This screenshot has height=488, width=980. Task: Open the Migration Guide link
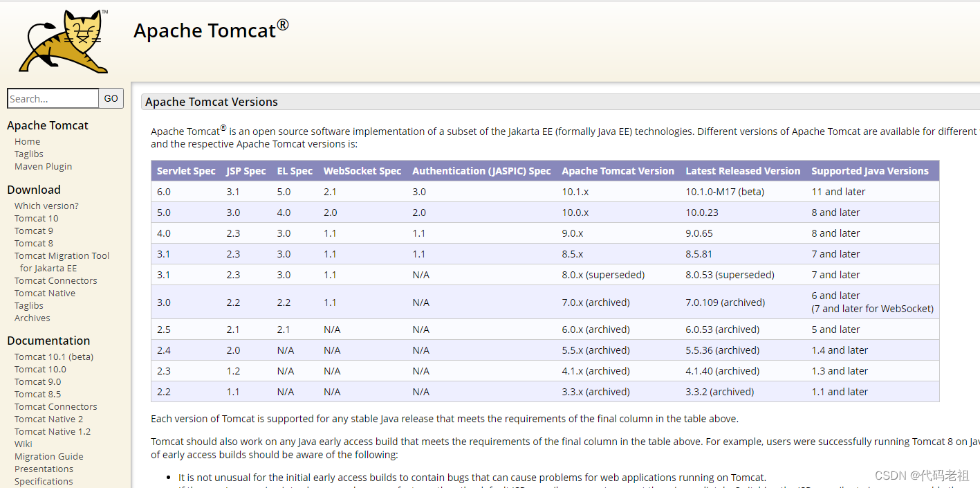[x=49, y=456]
